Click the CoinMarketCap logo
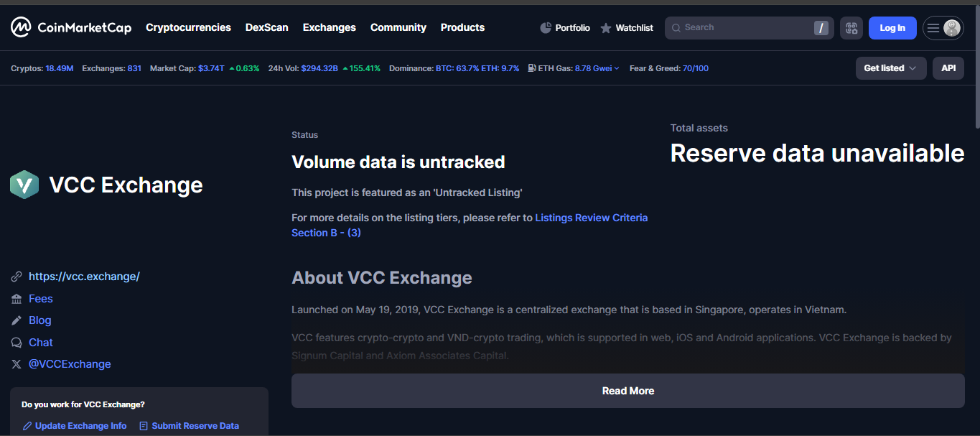980x436 pixels. (x=71, y=27)
